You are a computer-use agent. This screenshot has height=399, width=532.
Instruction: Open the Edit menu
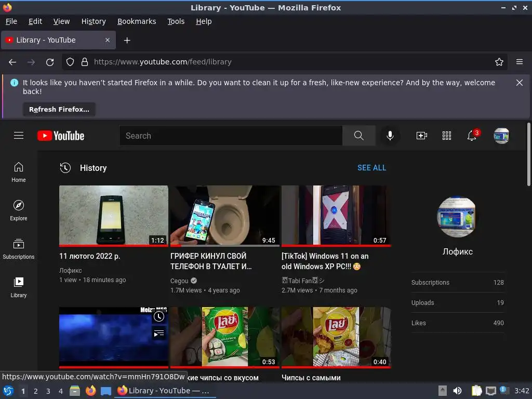35,21
